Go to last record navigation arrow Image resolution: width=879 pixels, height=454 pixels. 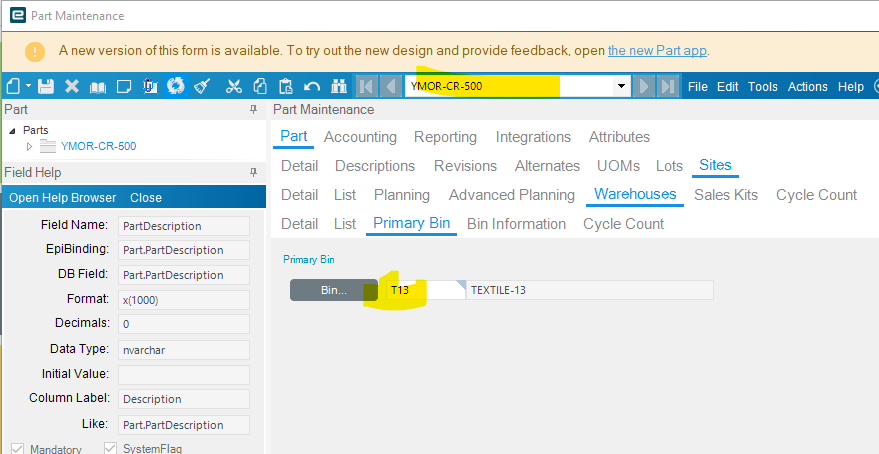click(667, 86)
